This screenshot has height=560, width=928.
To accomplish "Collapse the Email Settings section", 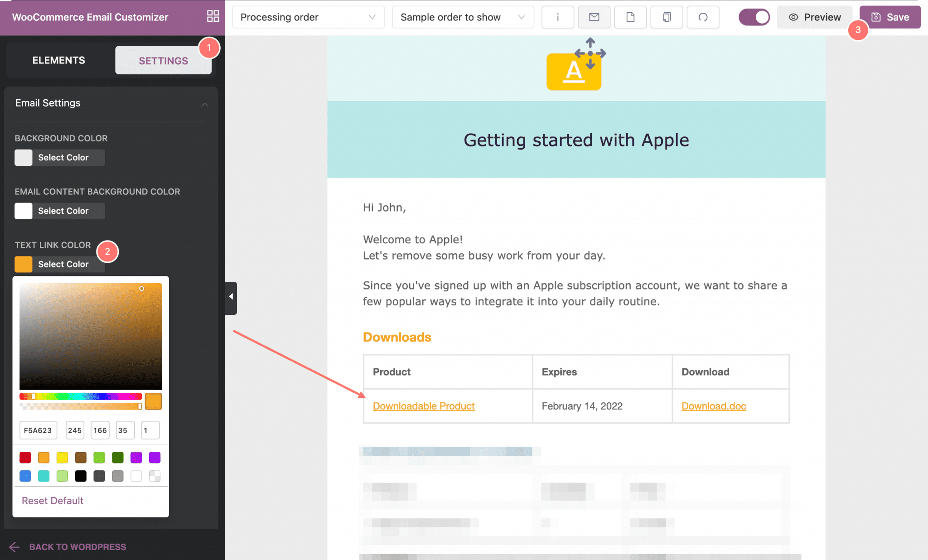I will [x=205, y=104].
